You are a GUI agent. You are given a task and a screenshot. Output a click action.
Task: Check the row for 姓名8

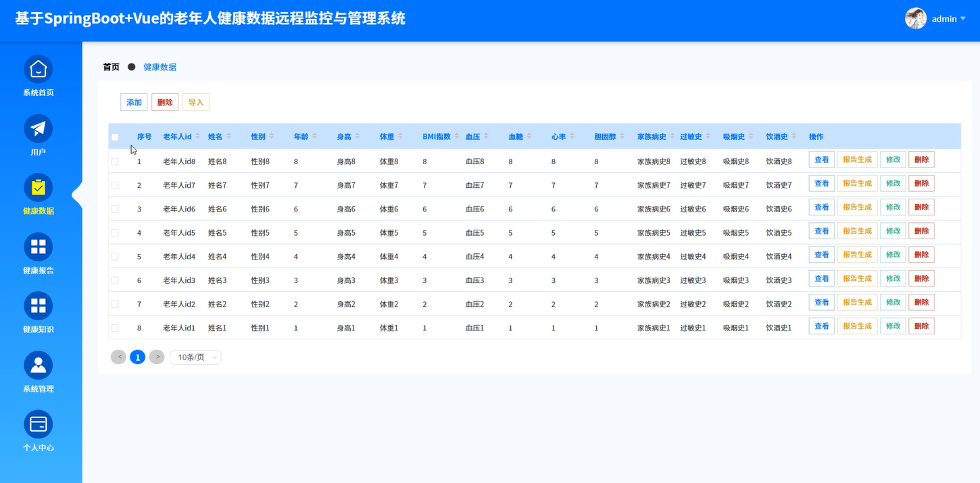click(115, 161)
